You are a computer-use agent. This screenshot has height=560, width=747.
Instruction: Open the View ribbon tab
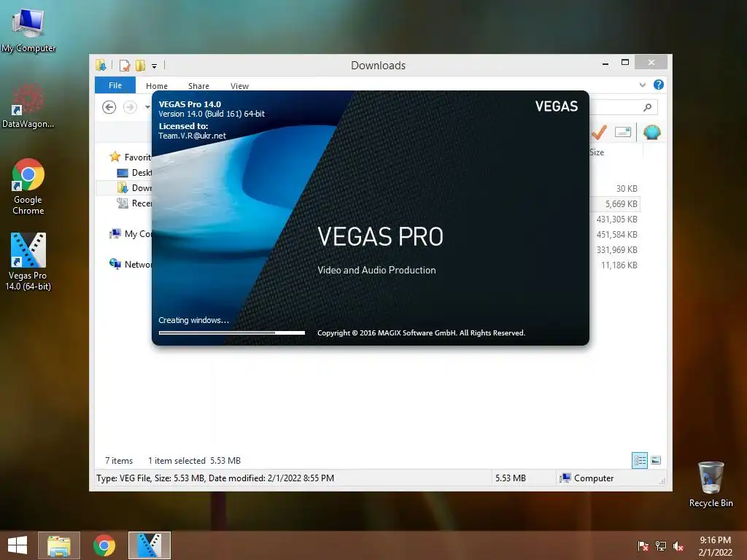239,86
